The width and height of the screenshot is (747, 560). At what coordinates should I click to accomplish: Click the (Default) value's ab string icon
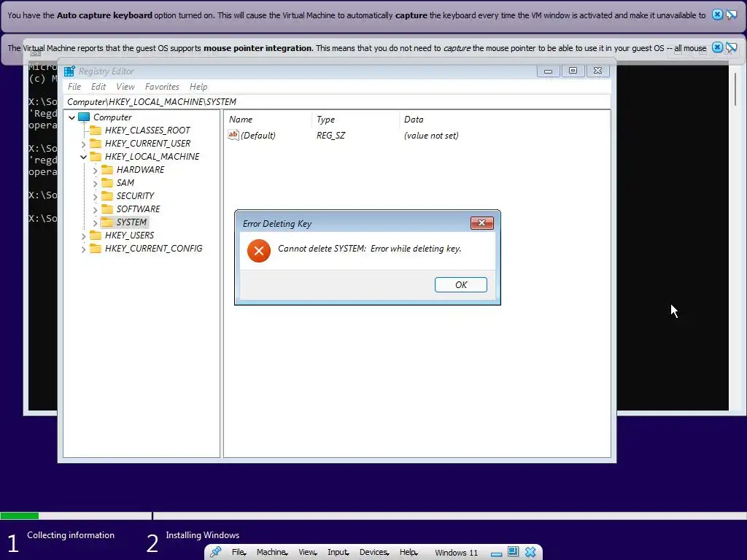point(233,135)
